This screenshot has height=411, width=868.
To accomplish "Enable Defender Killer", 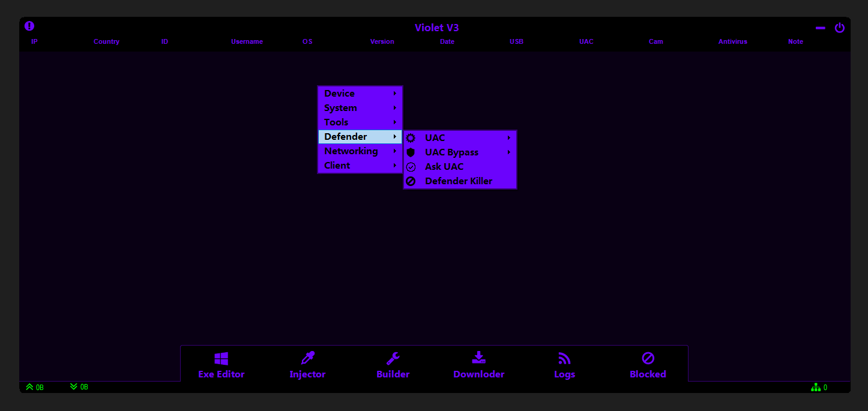I will [x=458, y=181].
